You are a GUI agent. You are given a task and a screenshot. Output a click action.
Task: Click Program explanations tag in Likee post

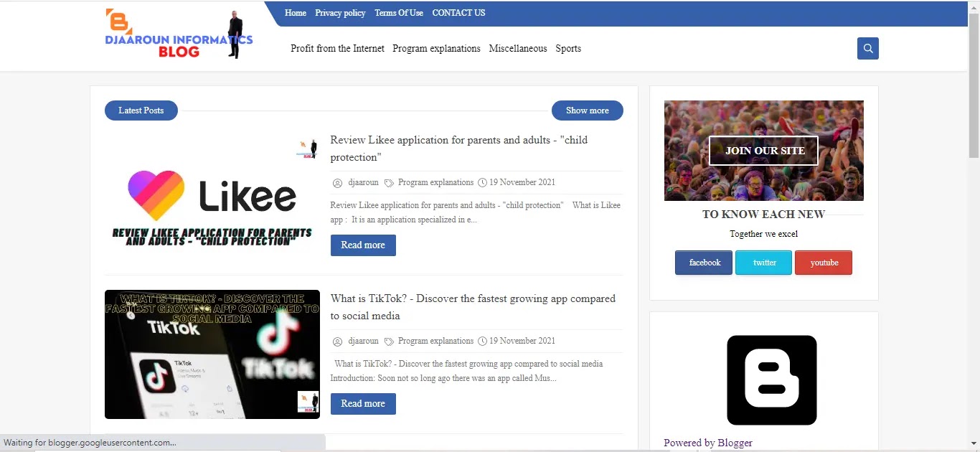(x=435, y=182)
